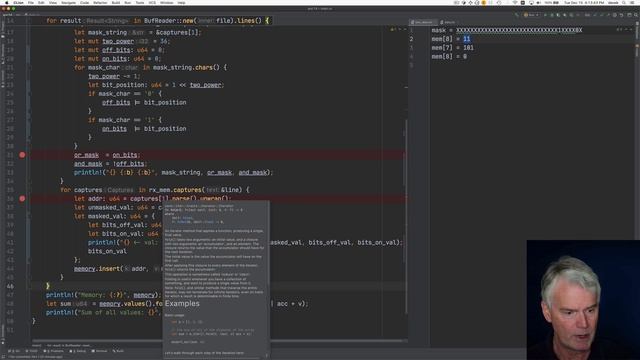Click the Debug bug icon in toolbar
The image size is (640, 360).
click(552, 15)
